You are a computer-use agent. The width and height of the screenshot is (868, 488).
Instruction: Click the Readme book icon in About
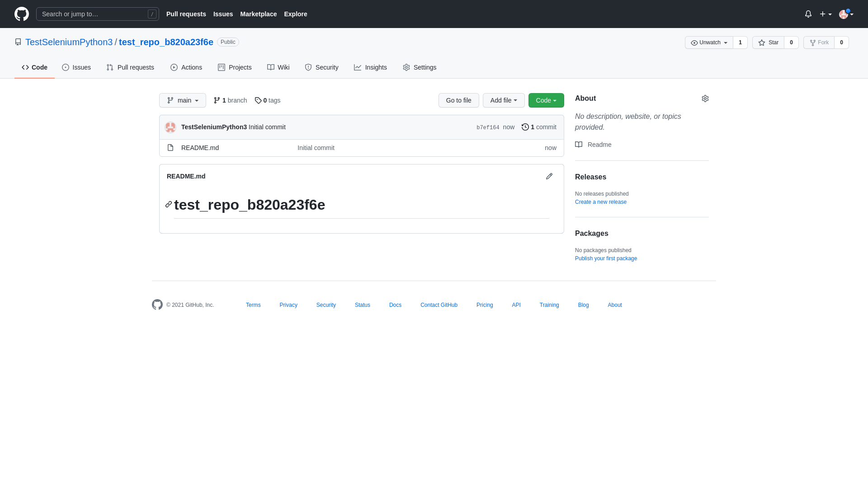click(x=579, y=145)
